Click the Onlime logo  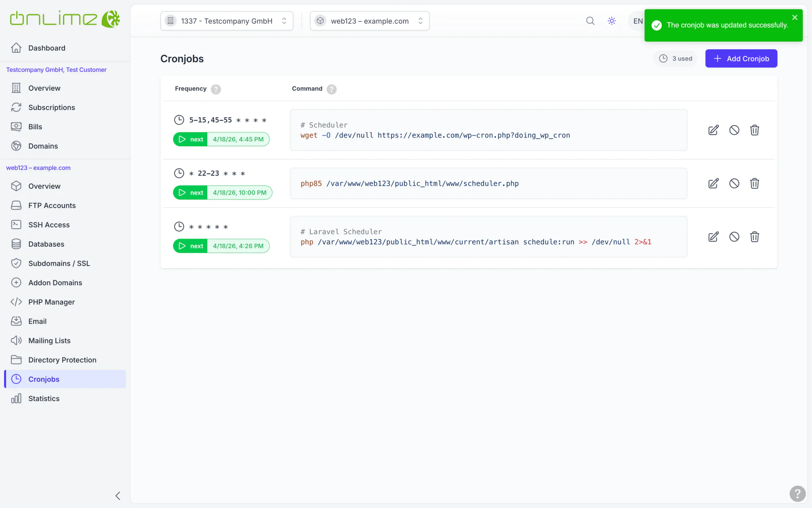[65, 19]
